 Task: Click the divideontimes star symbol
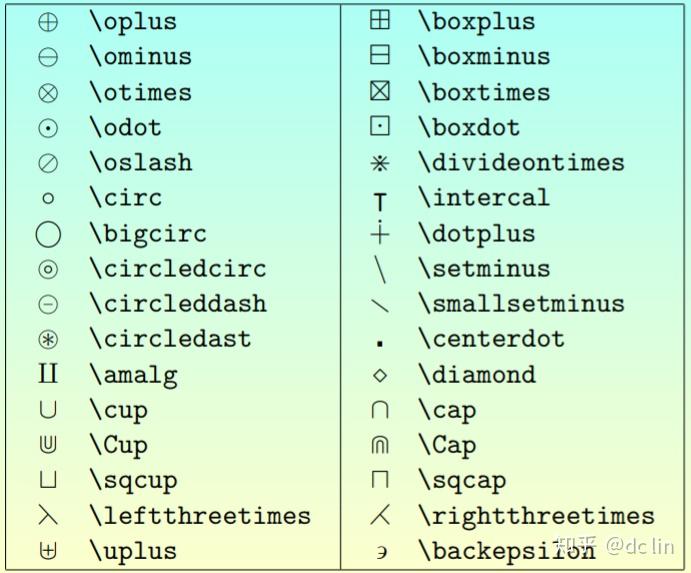point(380,163)
